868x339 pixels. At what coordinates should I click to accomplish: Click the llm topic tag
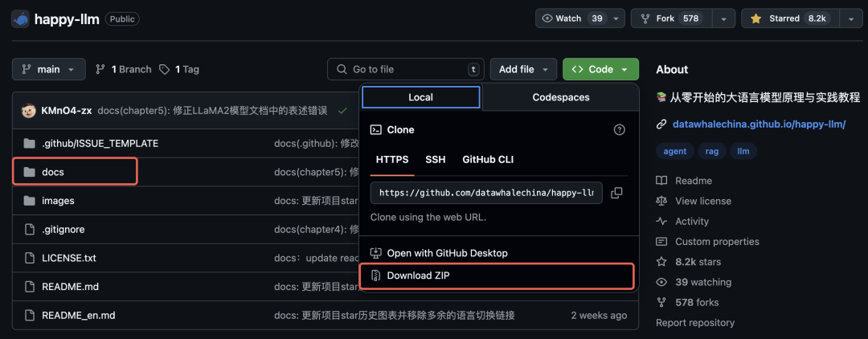[x=743, y=151]
